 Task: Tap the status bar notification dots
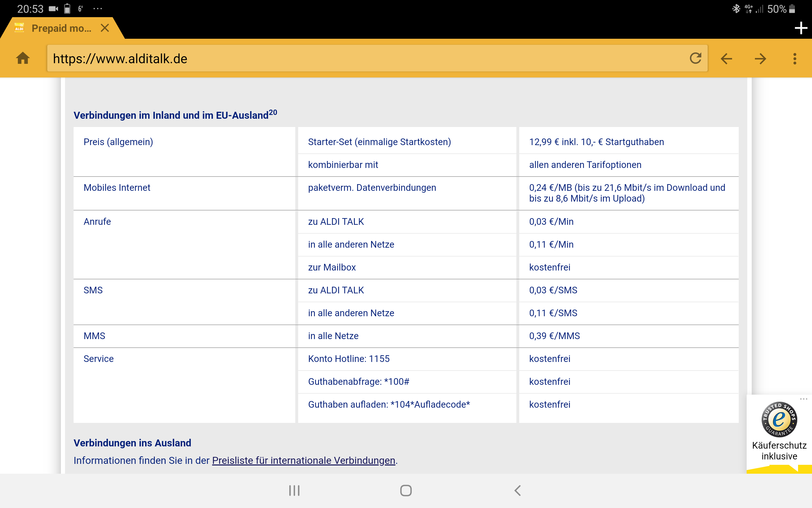tap(98, 9)
